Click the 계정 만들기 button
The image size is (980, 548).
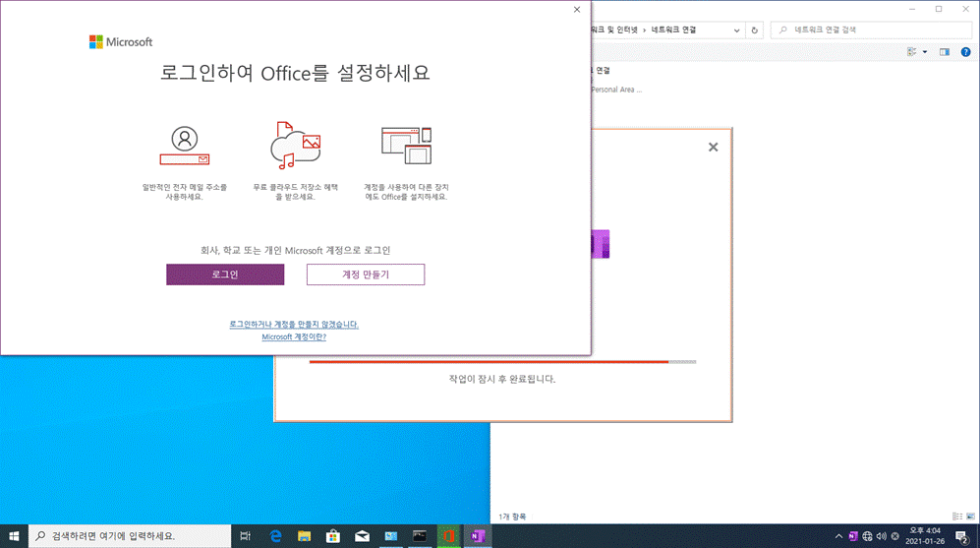[366, 274]
